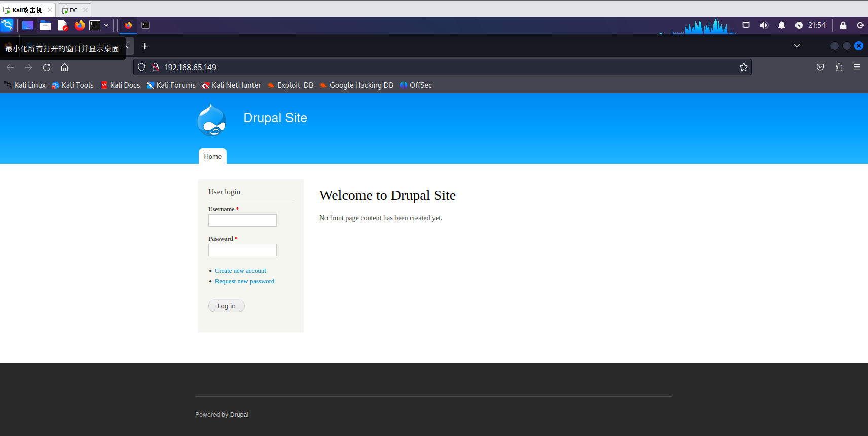Expand the terminal launcher dropdown arrow
868x436 pixels.
point(106,25)
